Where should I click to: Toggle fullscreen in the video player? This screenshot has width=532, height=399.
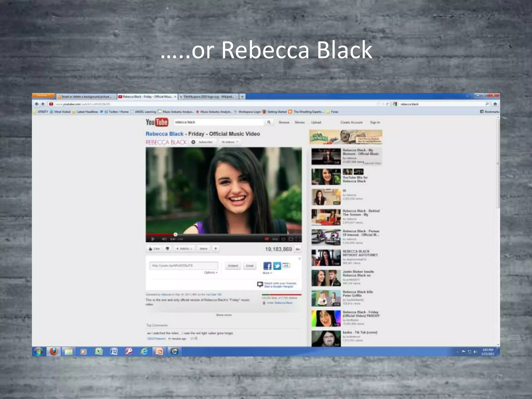pyautogui.click(x=298, y=239)
